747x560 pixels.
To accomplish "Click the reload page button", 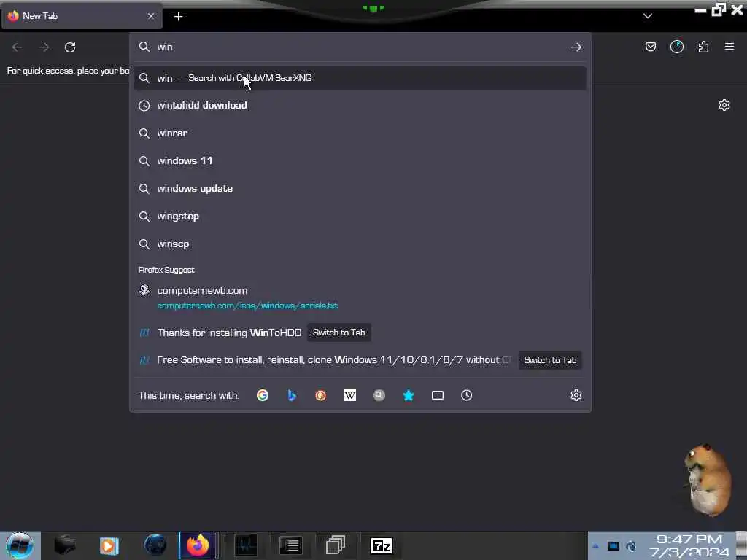I will pos(70,47).
